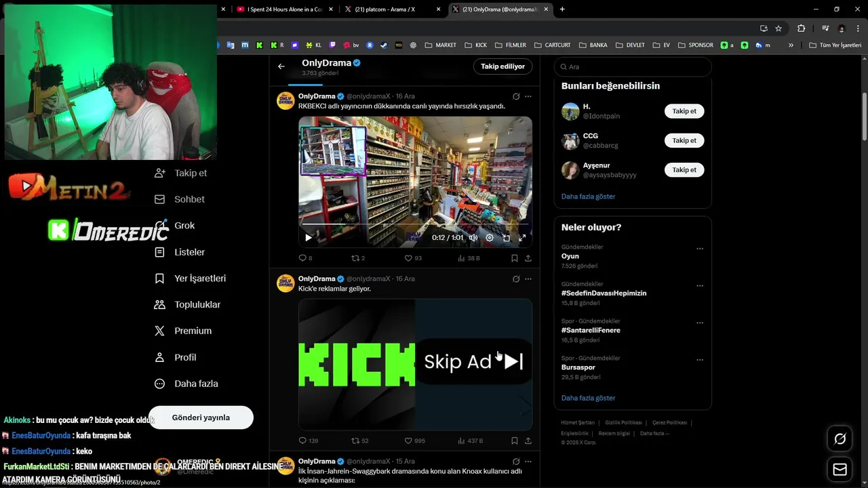This screenshot has width=868, height=488.
Task: Repost the RKBEKCI theft post
Action: (357, 258)
